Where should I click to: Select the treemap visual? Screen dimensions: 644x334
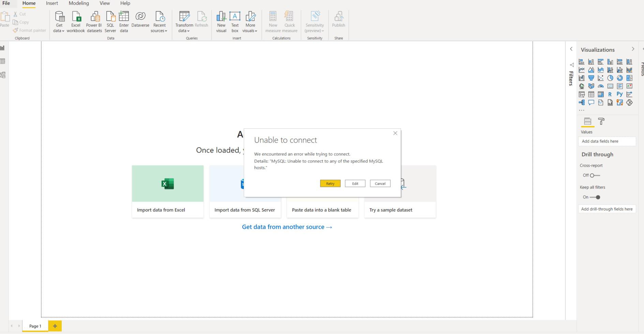pos(629,78)
